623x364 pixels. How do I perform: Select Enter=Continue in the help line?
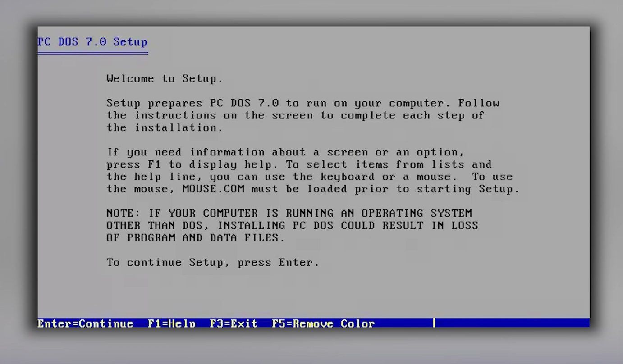pyautogui.click(x=85, y=323)
